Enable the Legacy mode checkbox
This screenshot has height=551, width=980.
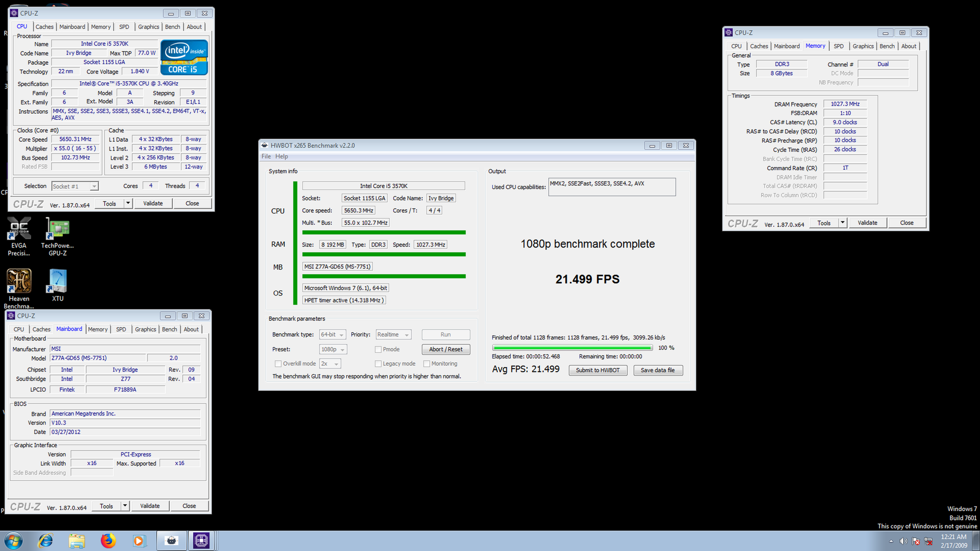click(378, 364)
